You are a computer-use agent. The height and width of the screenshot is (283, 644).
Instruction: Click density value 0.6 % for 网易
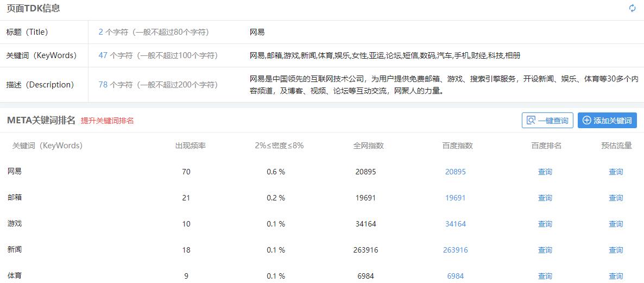click(276, 172)
